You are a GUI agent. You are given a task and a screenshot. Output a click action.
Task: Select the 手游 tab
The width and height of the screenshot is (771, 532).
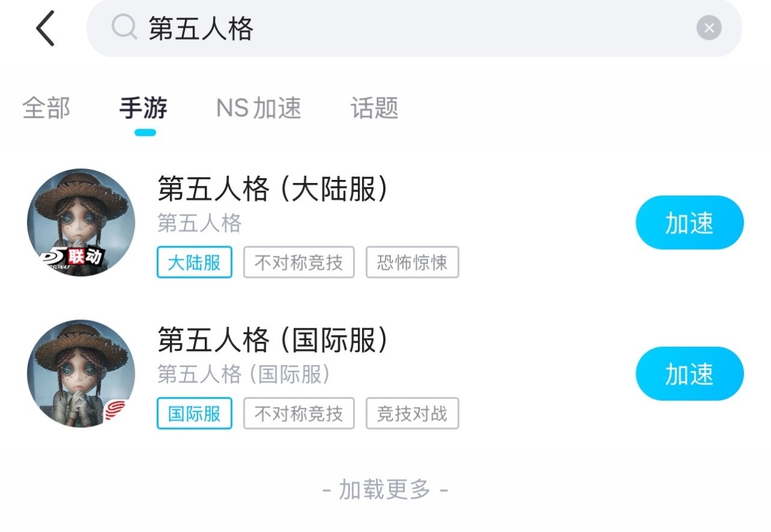[x=143, y=108]
